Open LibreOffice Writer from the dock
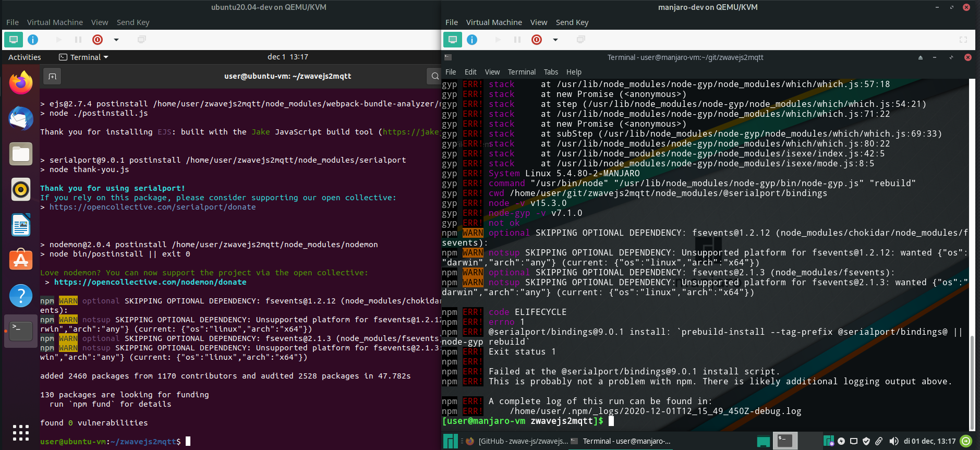Screen dimensions: 980x450 pyautogui.click(x=21, y=225)
